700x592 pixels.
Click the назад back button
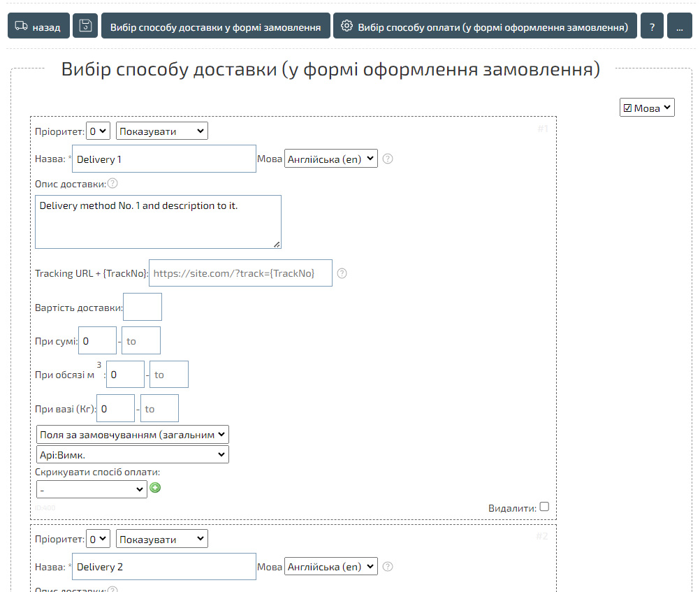[38, 27]
